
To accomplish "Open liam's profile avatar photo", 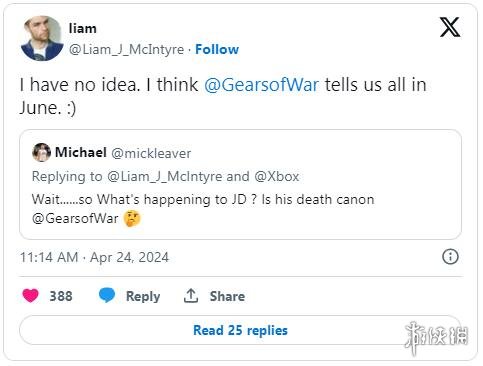I will tap(42, 38).
